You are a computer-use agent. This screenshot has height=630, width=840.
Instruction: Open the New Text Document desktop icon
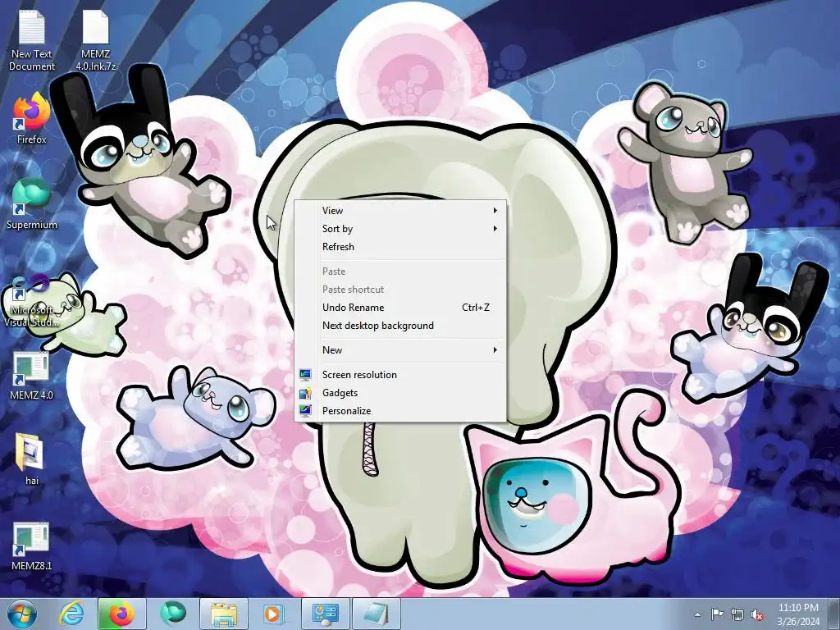tap(32, 42)
